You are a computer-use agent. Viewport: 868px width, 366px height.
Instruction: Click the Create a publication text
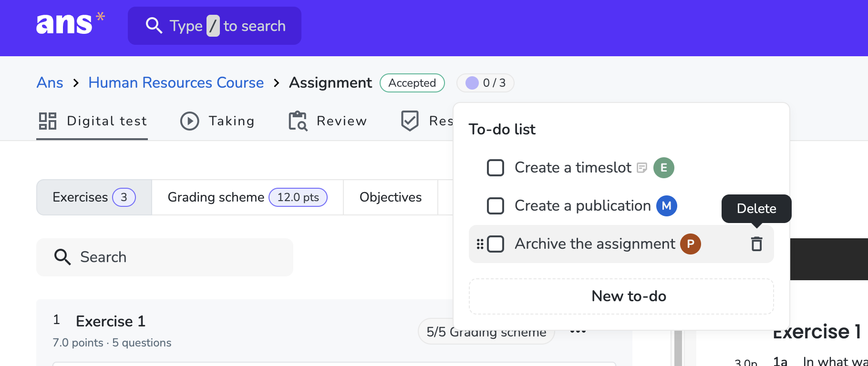click(583, 206)
